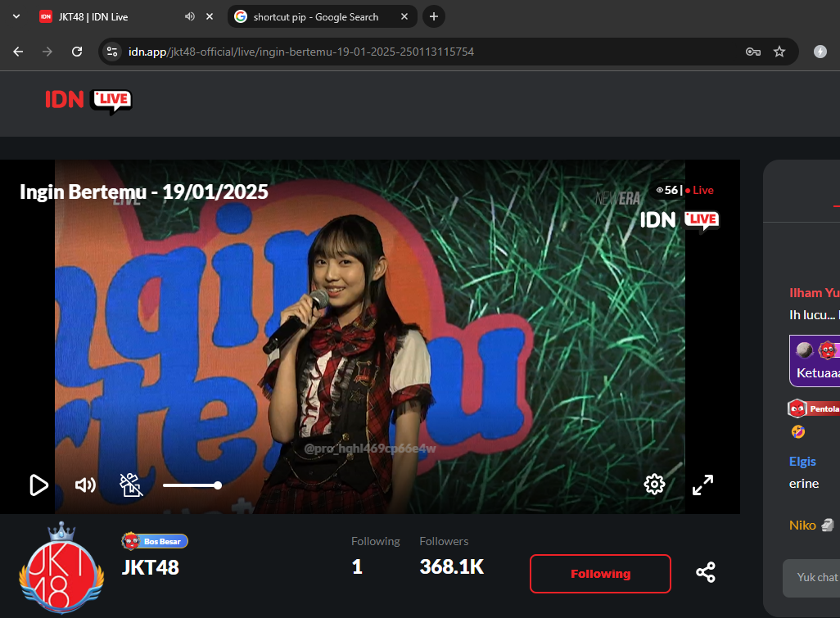The width and height of the screenshot is (840, 618).
Task: Unfollow JKT48 with the Following button
Action: [600, 574]
